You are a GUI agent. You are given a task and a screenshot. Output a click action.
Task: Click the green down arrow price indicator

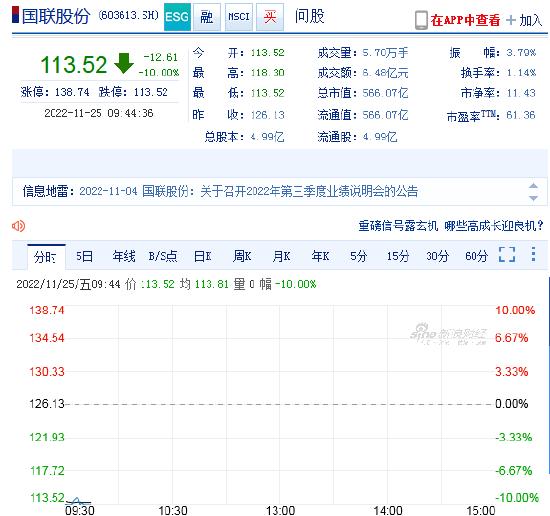click(x=124, y=63)
